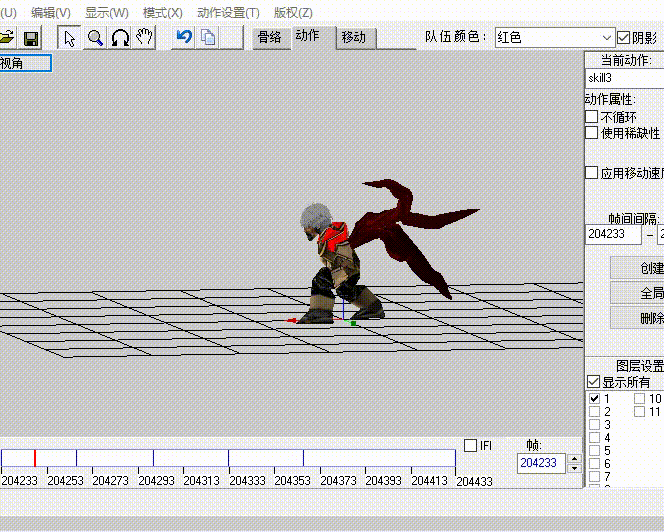Click the undo arrow icon
This screenshot has width=664, height=532.
tap(184, 37)
